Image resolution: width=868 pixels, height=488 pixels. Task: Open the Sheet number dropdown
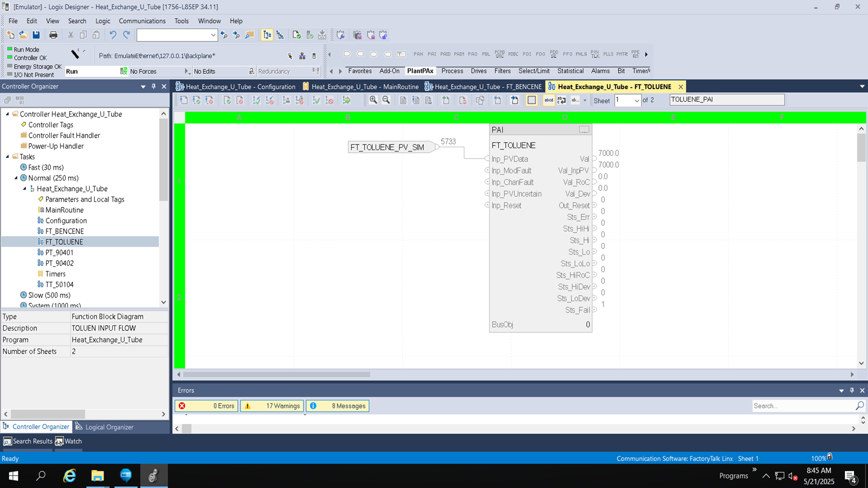(636, 100)
